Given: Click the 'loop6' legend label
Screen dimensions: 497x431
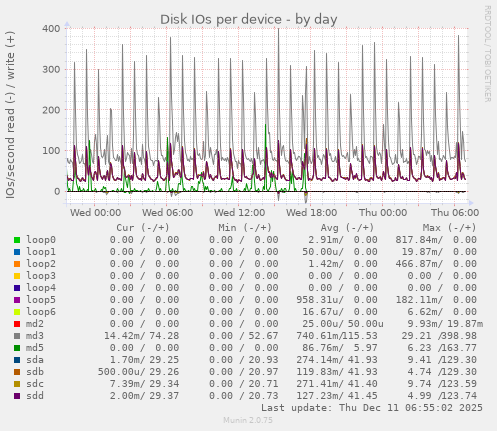Looking at the screenshot, I should [x=41, y=312].
